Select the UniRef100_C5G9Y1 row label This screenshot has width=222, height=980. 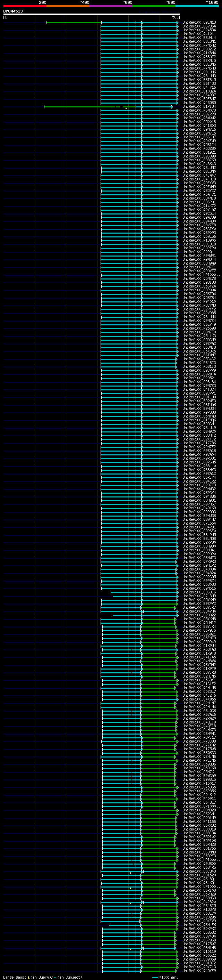(x=199, y=680)
